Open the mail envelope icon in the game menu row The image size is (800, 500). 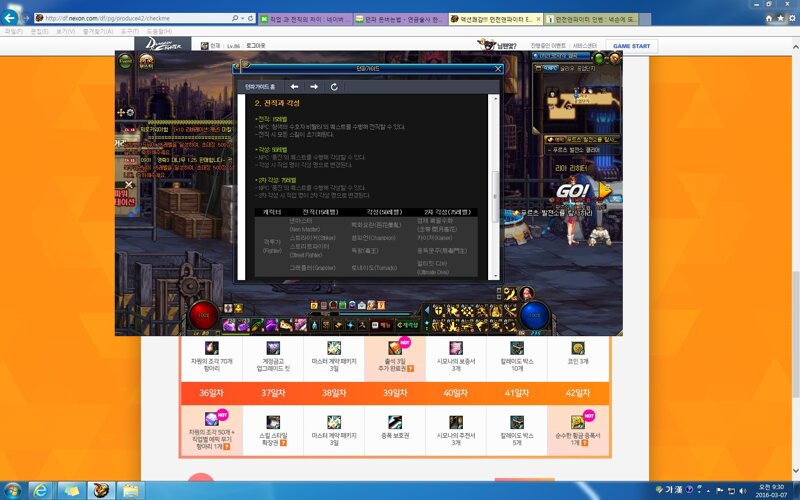tap(361, 305)
